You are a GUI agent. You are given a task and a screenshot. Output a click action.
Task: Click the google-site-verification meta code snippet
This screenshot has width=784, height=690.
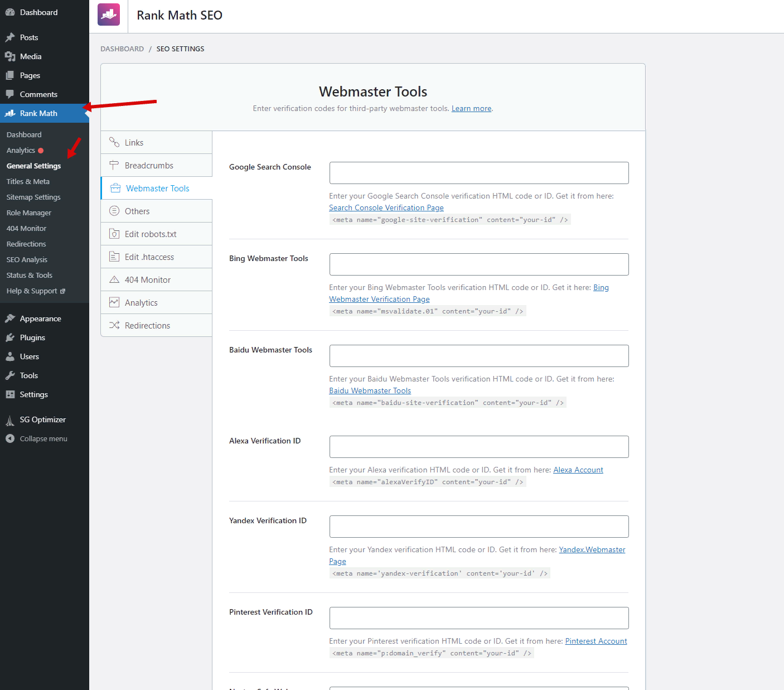pos(450,220)
